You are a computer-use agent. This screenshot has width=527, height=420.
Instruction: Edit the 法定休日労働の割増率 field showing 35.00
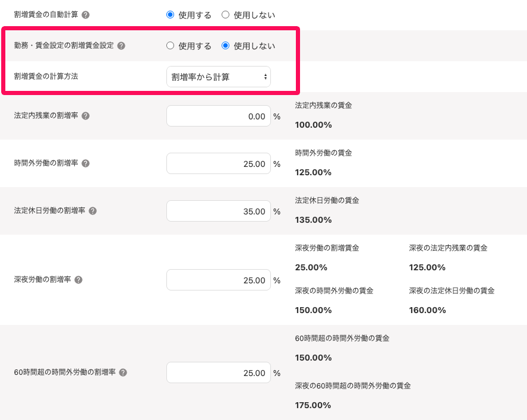tap(219, 211)
